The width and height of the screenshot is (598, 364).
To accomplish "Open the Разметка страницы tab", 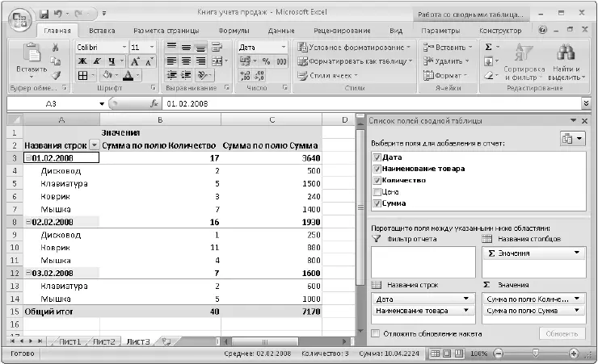I will click(x=166, y=31).
